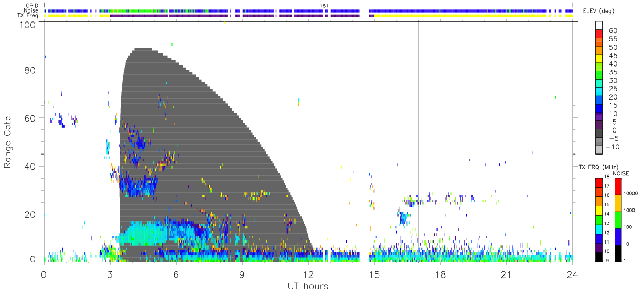The image size is (644, 297).
Task: Click the NOISE legend label '1000'
Action: coord(629,210)
